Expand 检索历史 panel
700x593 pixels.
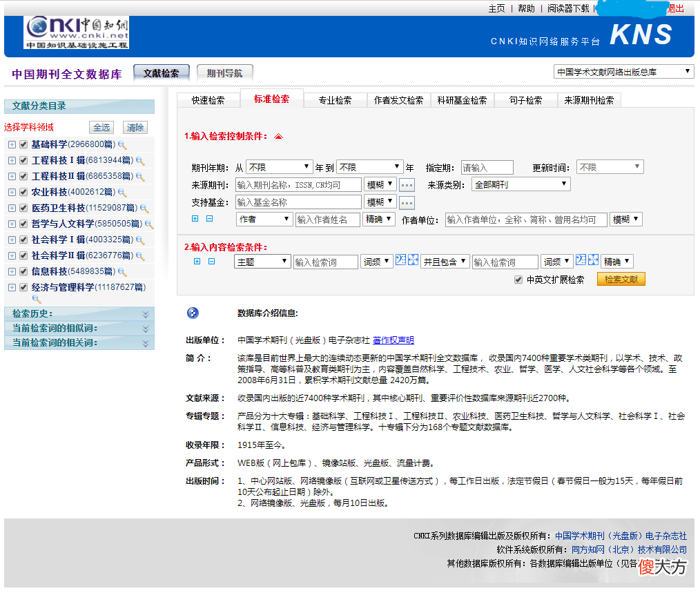click(x=145, y=314)
